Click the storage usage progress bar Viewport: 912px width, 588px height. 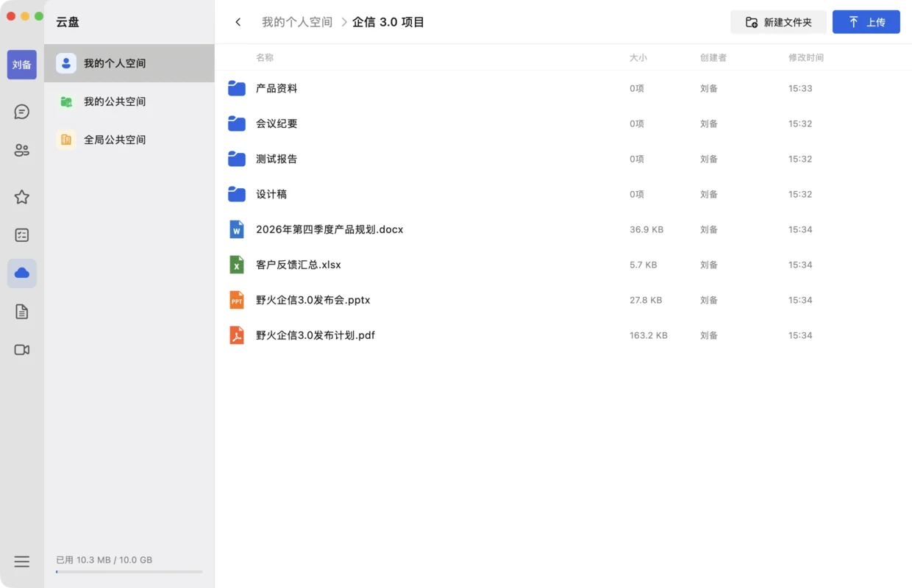tap(129, 572)
